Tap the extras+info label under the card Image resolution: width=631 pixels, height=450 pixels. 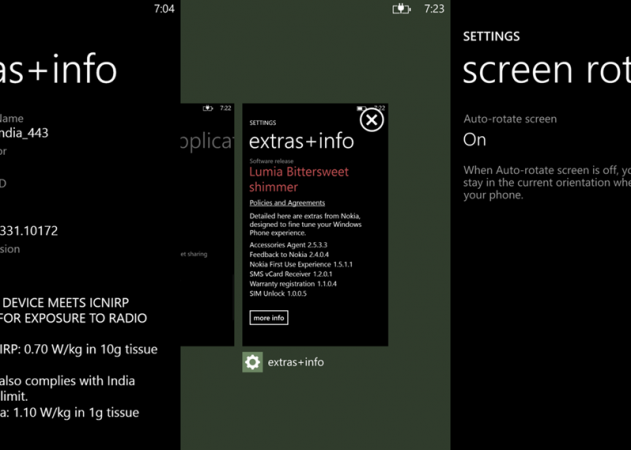[x=297, y=362]
